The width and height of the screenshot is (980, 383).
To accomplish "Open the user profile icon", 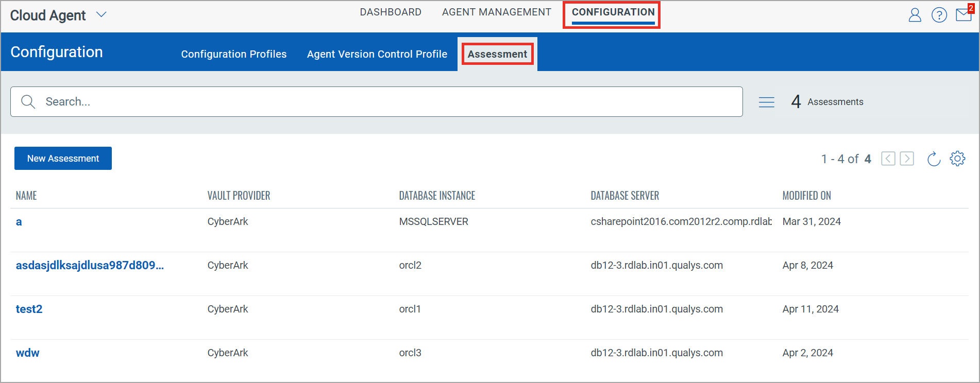I will point(915,15).
